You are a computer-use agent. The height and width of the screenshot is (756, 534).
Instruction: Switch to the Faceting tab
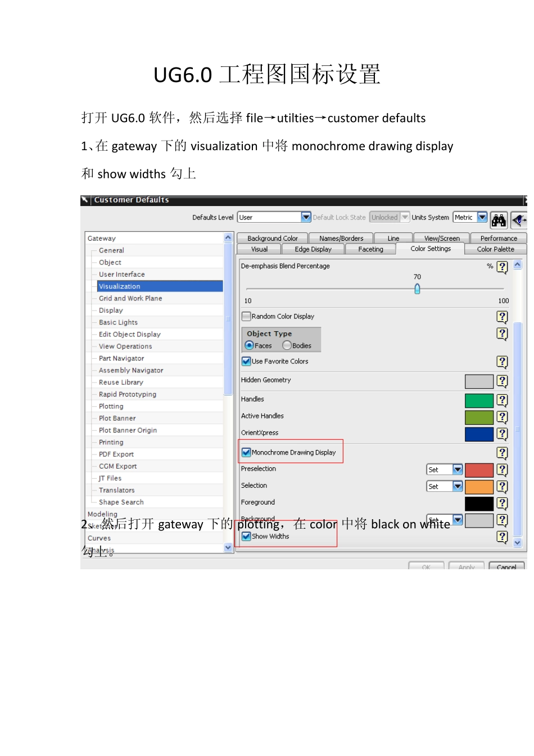tap(371, 249)
